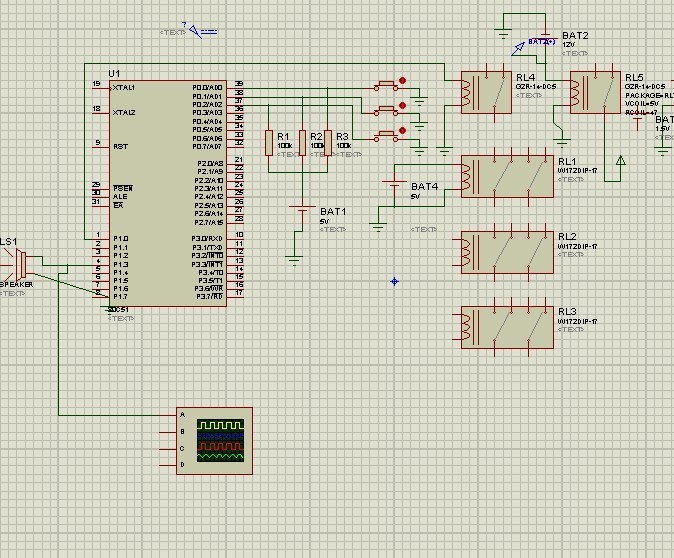Toggle the middle push button's red actuator
Viewport: 674px width, 558px height.
402,104
